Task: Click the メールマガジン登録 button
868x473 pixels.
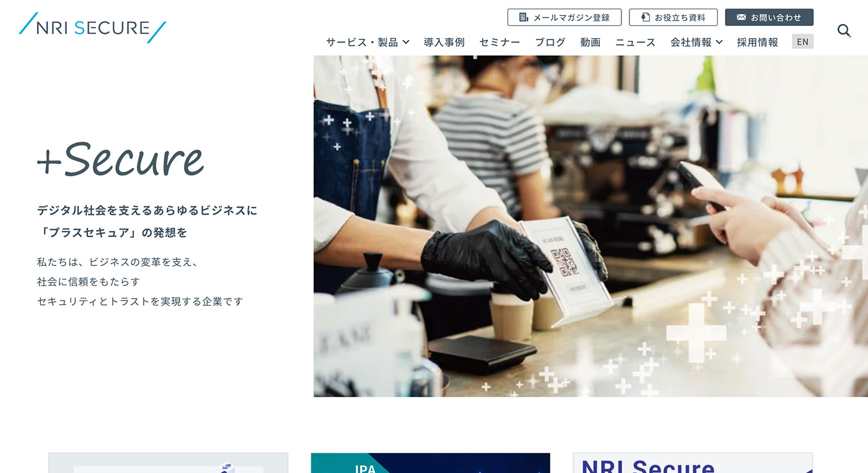Action: tap(564, 17)
